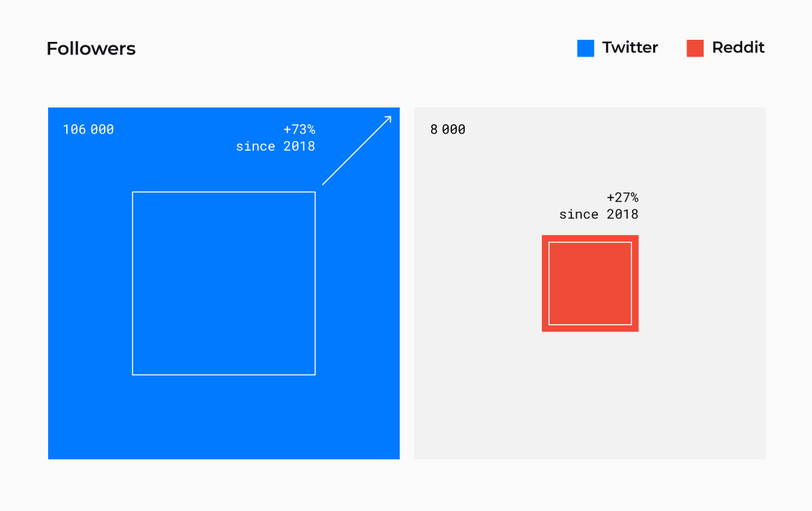Select the +73% since 2018 label

click(276, 138)
